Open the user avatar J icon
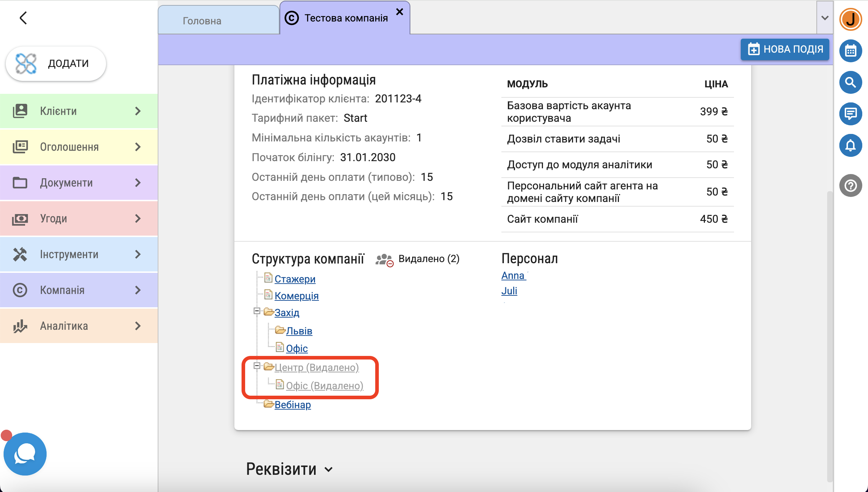 (x=850, y=19)
